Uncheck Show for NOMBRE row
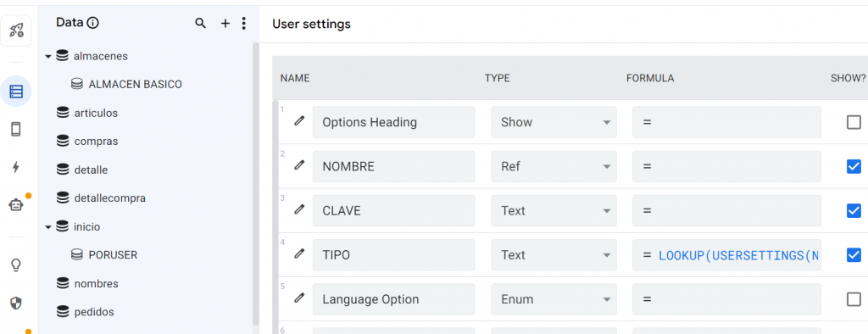868x334 pixels. pos(854,166)
